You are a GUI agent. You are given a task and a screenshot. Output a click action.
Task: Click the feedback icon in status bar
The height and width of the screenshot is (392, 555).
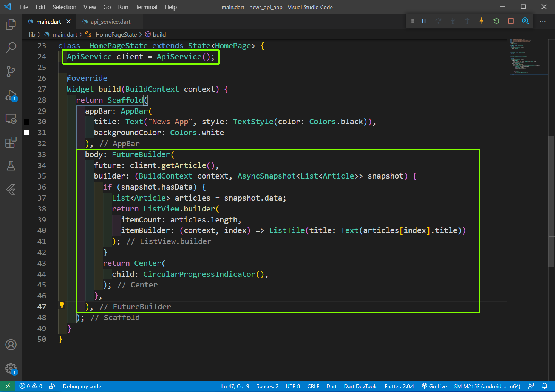coord(531,386)
